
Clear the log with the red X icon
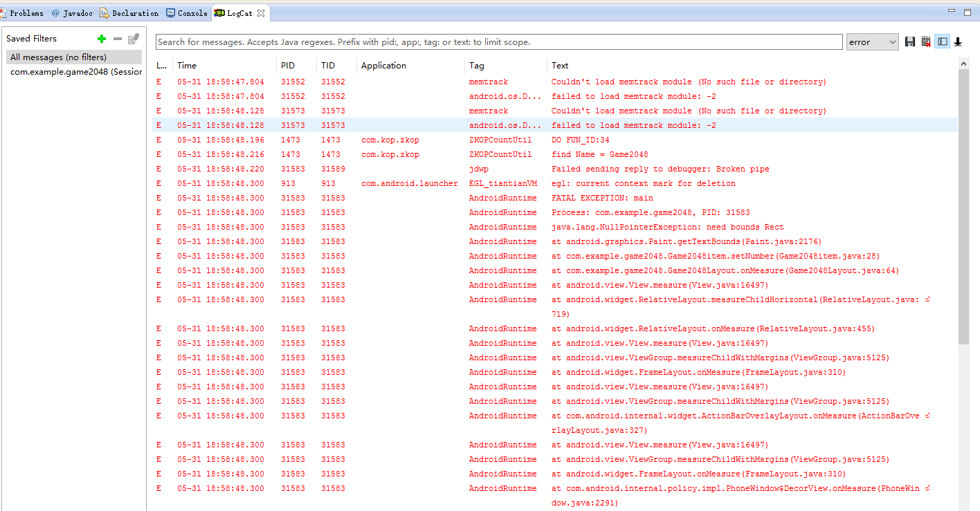tap(926, 42)
